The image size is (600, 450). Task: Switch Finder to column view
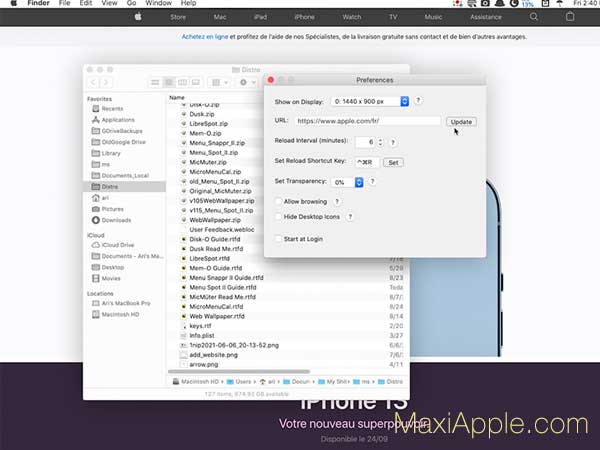183,82
